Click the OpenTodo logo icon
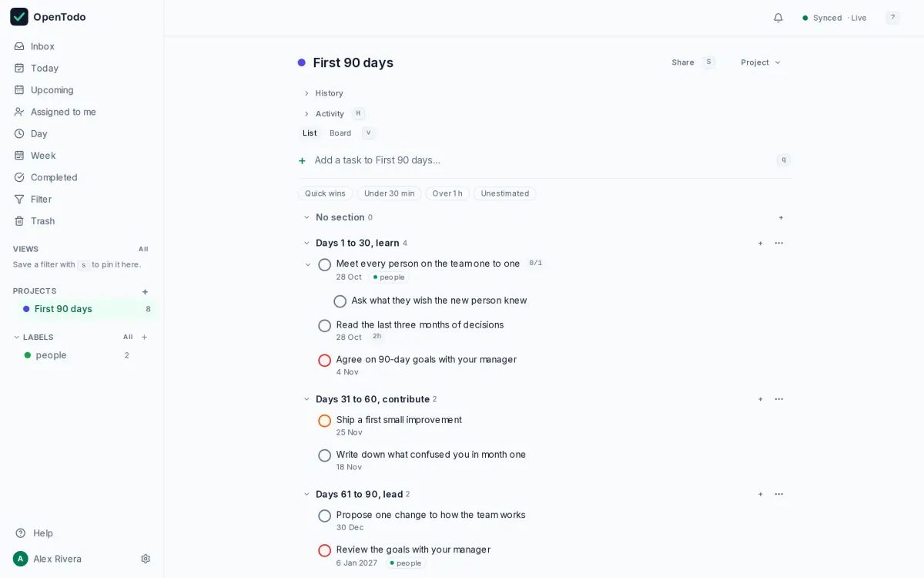 click(x=19, y=17)
